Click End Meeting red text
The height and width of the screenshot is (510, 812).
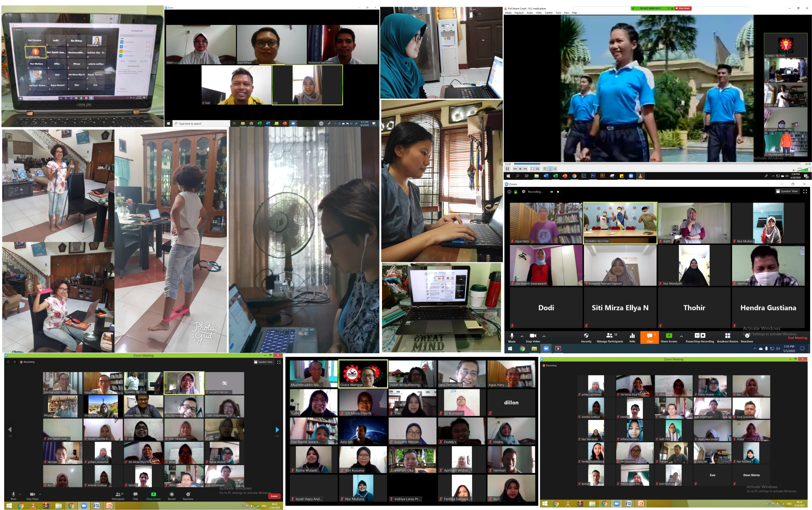(x=797, y=338)
